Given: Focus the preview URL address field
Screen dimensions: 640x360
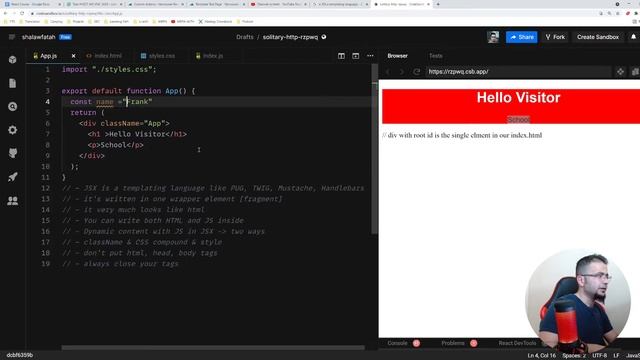Looking at the screenshot, I should (518, 72).
